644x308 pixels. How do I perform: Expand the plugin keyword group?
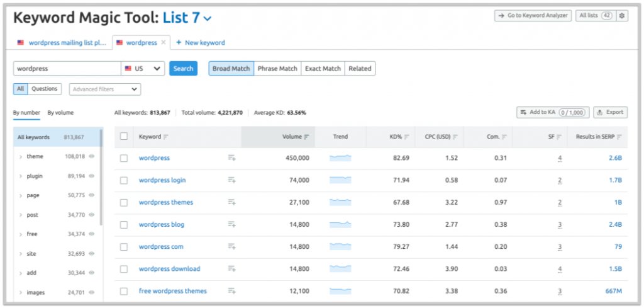tap(21, 176)
